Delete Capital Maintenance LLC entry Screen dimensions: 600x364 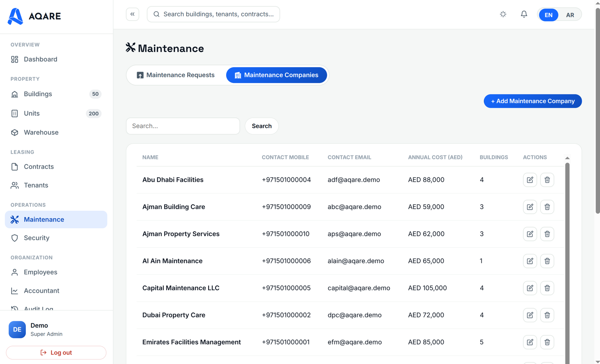click(x=547, y=288)
